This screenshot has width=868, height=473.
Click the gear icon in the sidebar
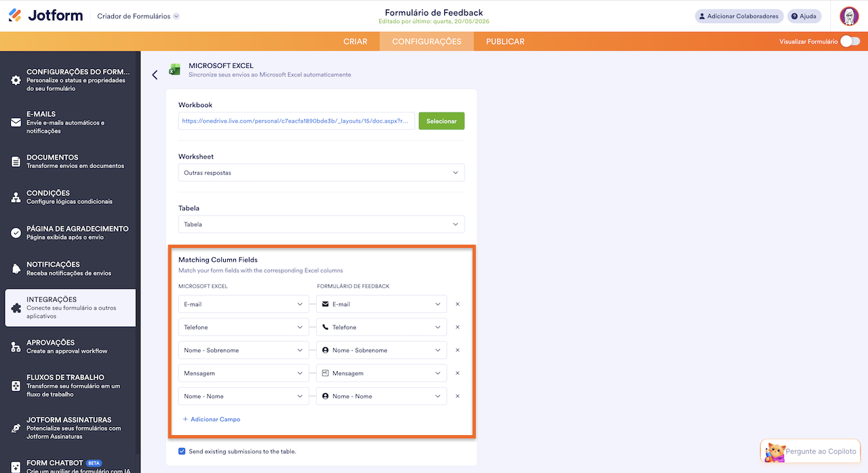point(16,80)
